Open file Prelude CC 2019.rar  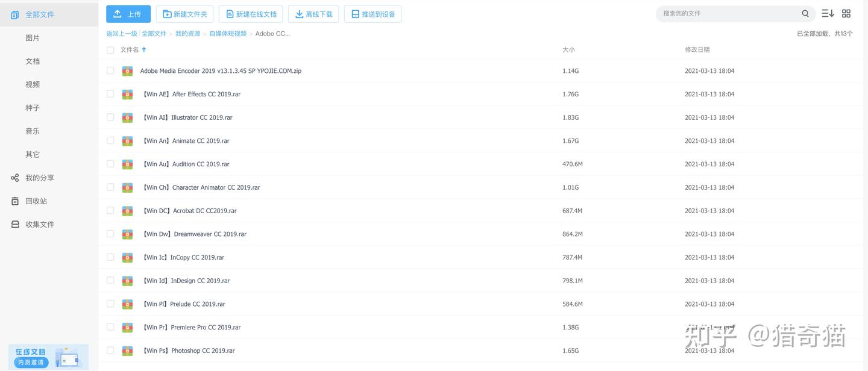[183, 304]
